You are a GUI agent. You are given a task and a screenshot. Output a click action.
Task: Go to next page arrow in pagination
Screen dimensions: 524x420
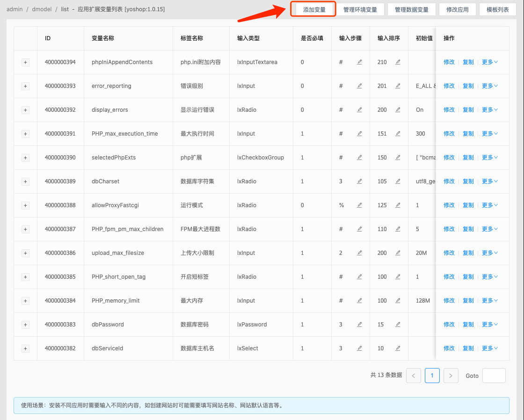pos(451,376)
